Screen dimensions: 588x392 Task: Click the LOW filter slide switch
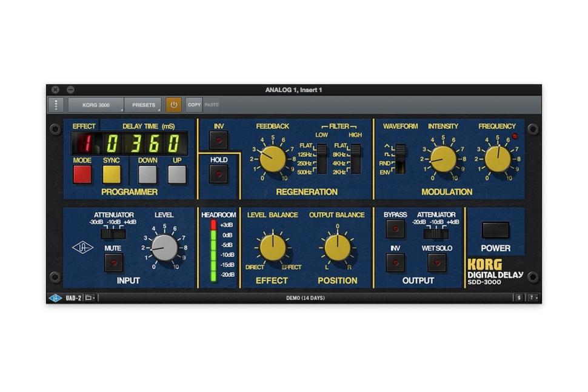click(x=322, y=159)
